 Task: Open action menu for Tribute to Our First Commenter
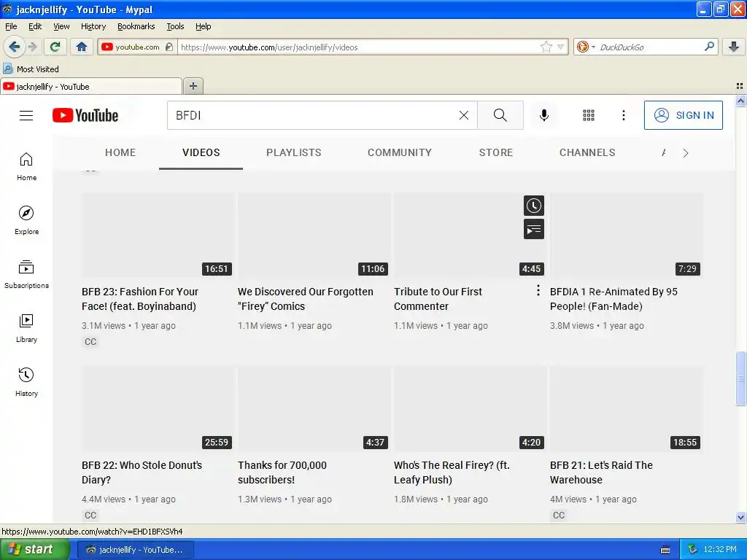[538, 290]
